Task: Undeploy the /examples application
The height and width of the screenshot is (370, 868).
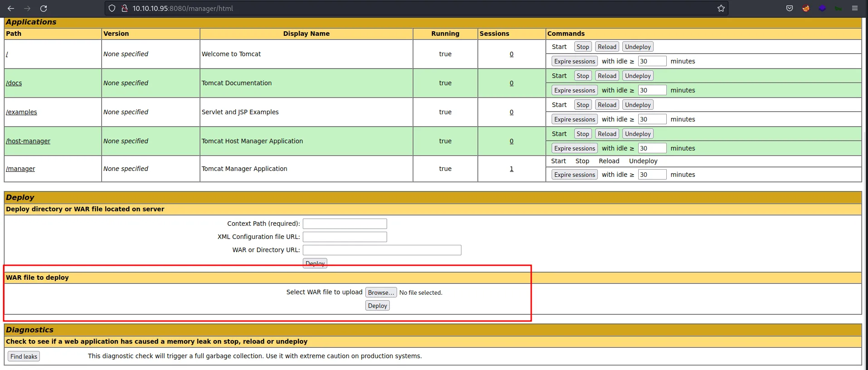Action: [637, 105]
